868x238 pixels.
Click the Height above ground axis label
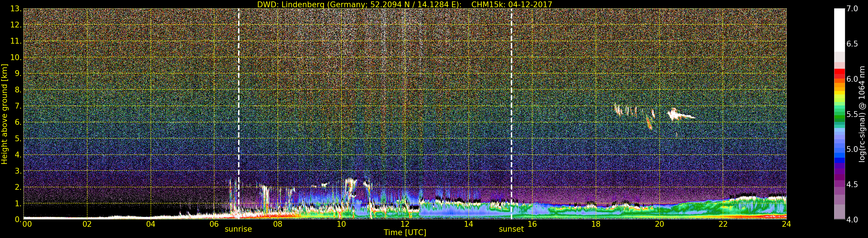click(4, 114)
